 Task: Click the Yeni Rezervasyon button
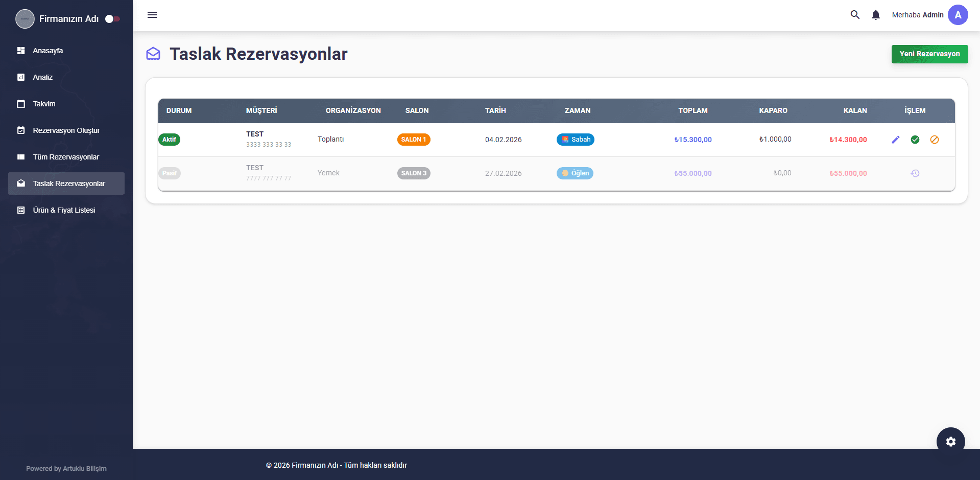click(x=929, y=54)
